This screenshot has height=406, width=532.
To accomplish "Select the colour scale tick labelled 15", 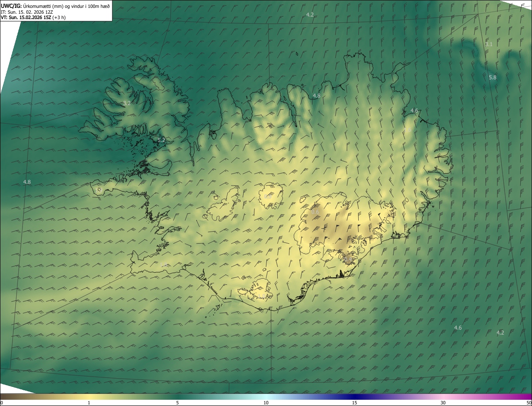I will coord(355,403).
